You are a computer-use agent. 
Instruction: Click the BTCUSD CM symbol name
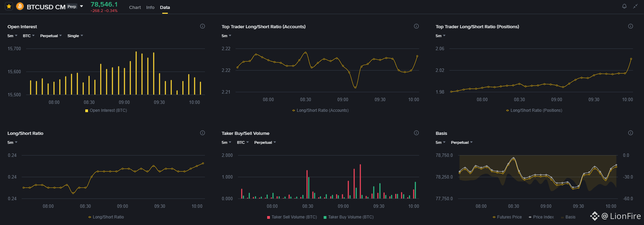pyautogui.click(x=46, y=7)
